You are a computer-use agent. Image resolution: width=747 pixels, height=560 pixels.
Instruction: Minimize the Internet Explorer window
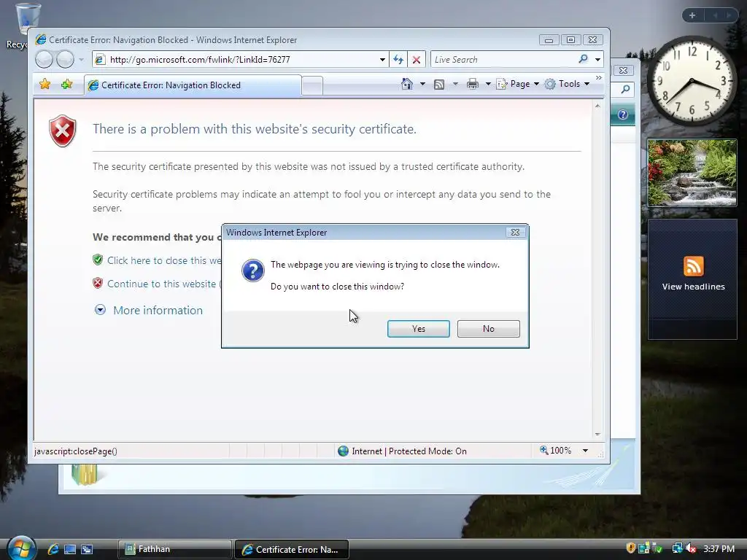(549, 40)
